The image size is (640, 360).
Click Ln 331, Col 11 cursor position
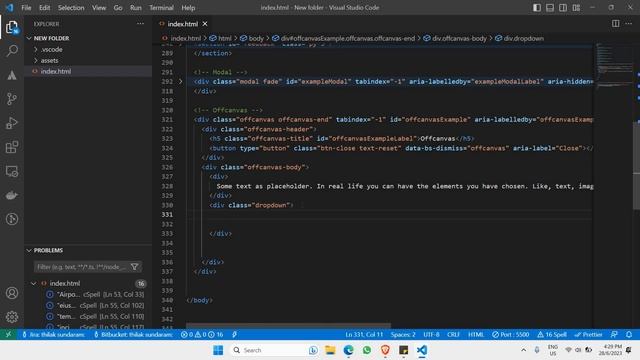click(x=364, y=334)
